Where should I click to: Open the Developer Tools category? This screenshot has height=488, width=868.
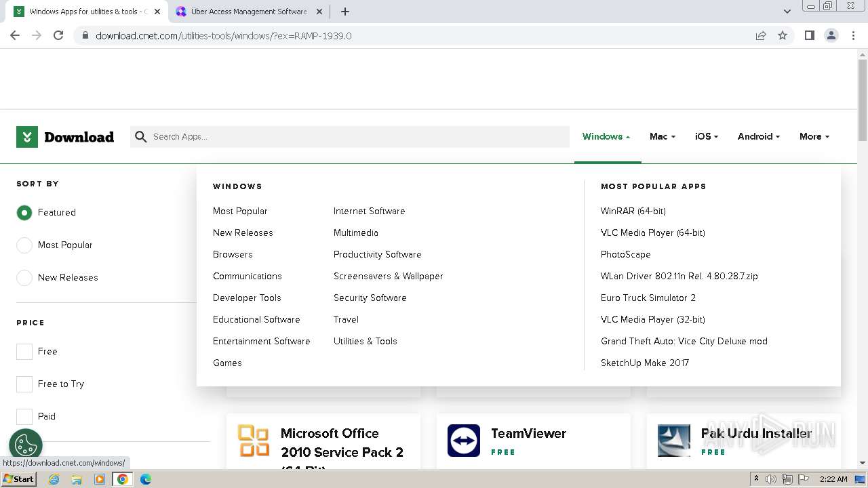(x=247, y=298)
